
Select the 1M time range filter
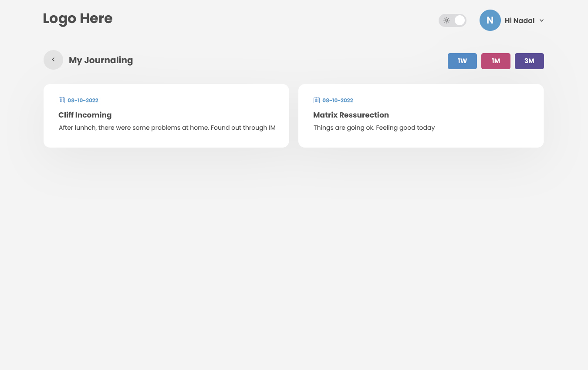pyautogui.click(x=496, y=61)
